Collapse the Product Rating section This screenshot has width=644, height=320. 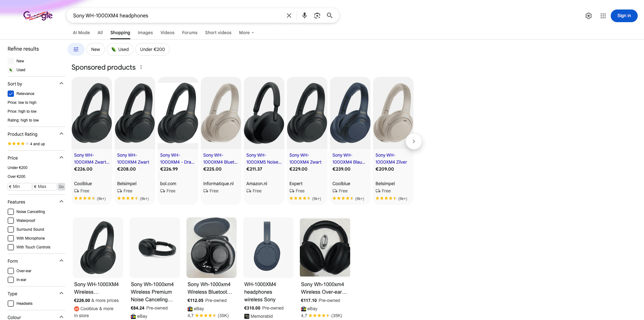point(61,133)
